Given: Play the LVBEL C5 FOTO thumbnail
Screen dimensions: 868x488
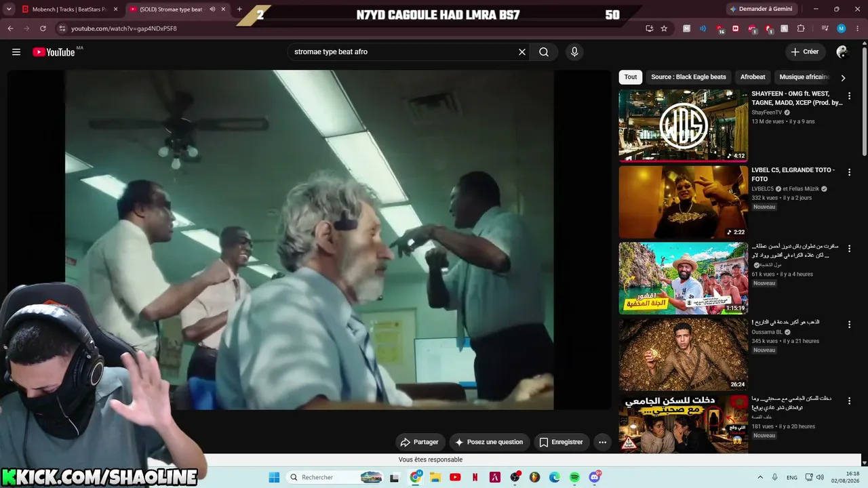Looking at the screenshot, I should tap(683, 202).
